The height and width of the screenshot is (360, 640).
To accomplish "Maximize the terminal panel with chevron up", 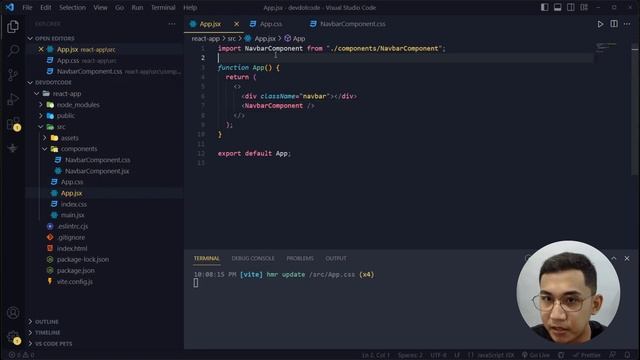I will point(613,258).
